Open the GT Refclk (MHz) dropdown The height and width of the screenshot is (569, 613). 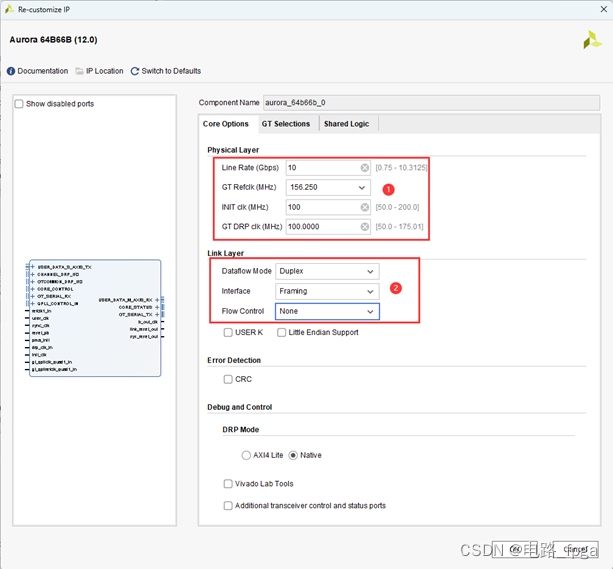click(328, 187)
